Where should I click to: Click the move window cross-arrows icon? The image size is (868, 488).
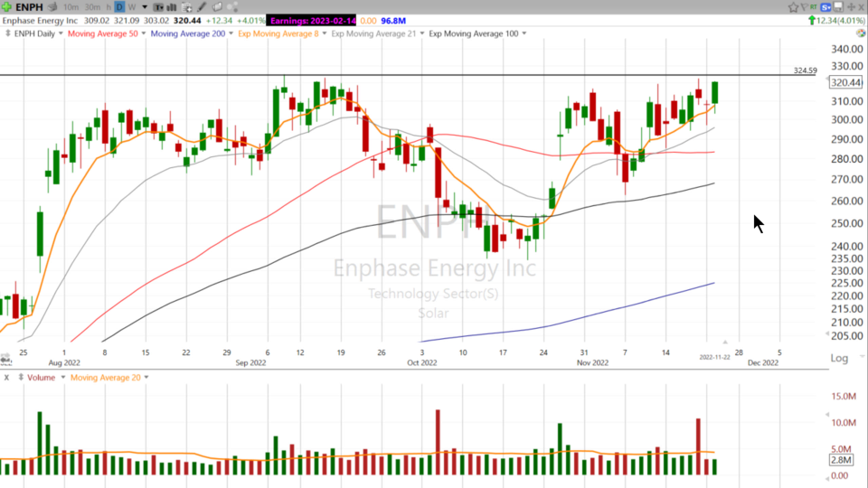pos(852,7)
